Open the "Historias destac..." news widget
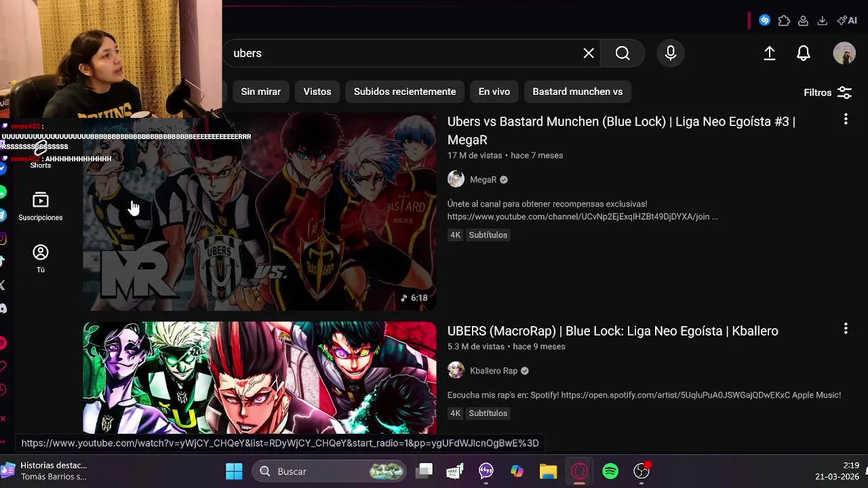The height and width of the screenshot is (488, 868). [x=45, y=471]
